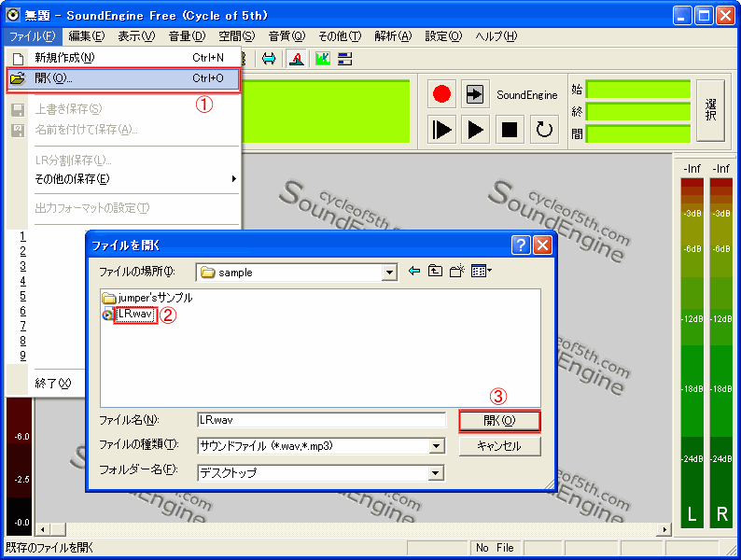The image size is (741, 560).
Task: Expand the ファイルの場所 location dropdown
Action: 390,273
